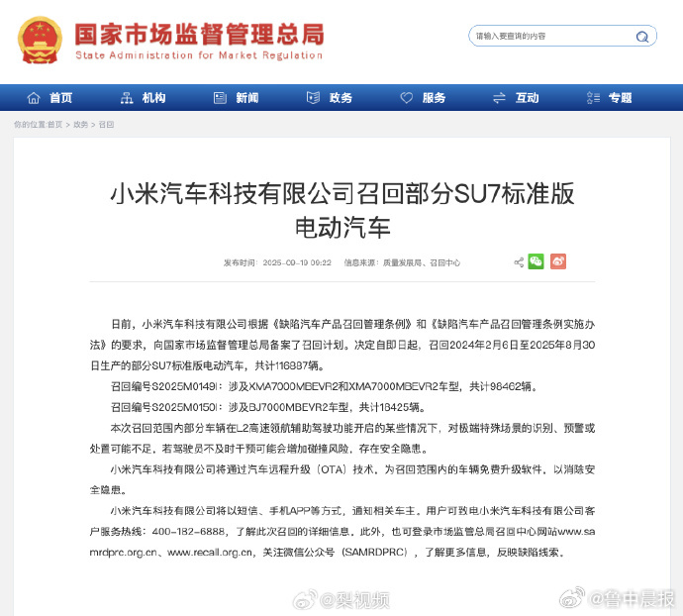683x616 pixels.
Task: Focus the site search input field
Action: [562, 36]
